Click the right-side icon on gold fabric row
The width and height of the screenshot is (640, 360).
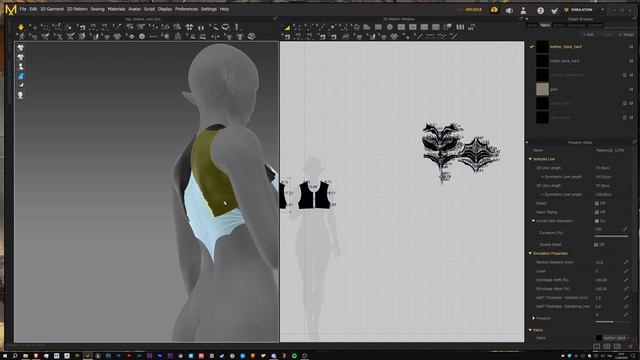coord(631,89)
